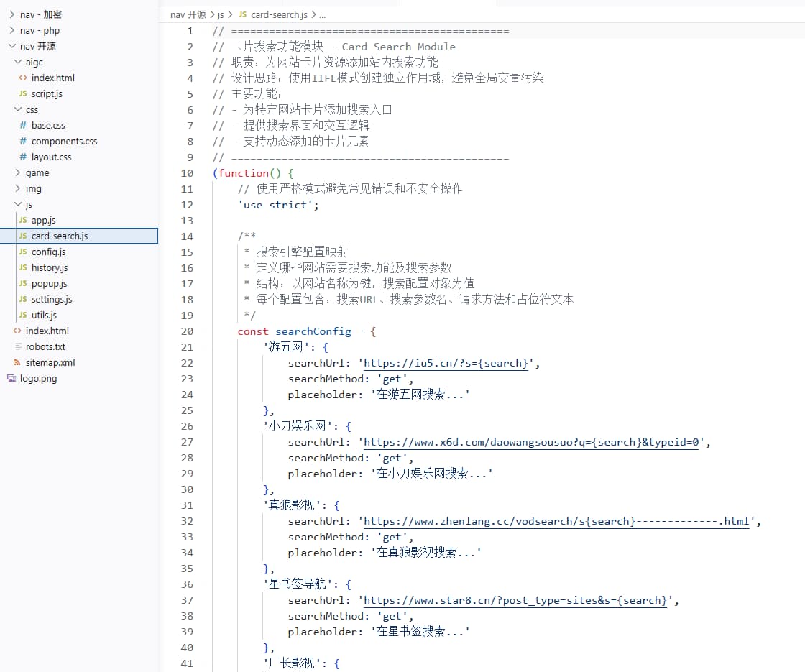Collapse the aigc folder chevron
The image size is (805, 672).
(18, 62)
